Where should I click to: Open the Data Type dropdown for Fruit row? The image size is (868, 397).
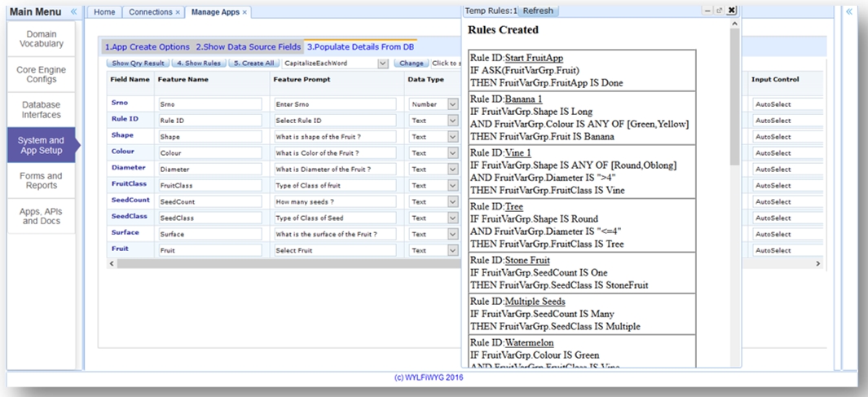point(453,251)
